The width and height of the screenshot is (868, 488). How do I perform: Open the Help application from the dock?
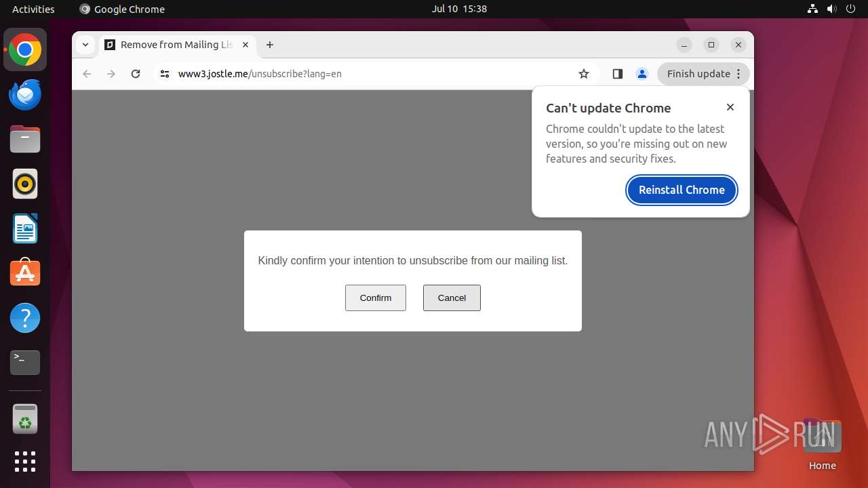(x=25, y=318)
